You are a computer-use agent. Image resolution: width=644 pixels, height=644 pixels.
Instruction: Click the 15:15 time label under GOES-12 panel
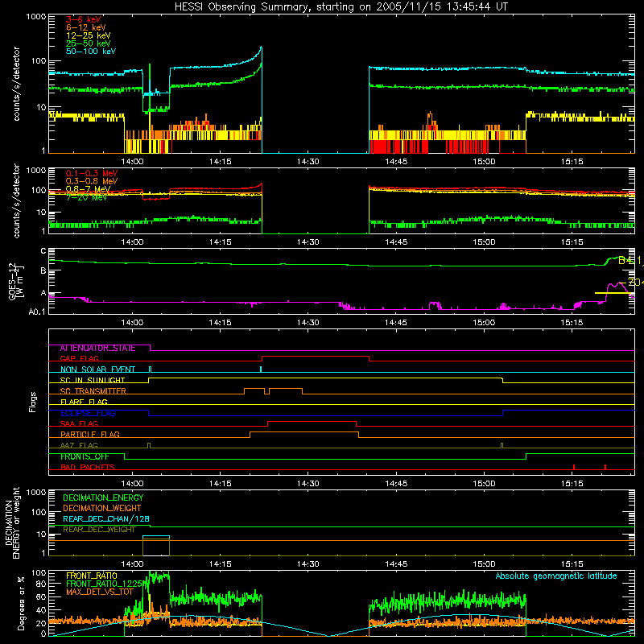572,323
